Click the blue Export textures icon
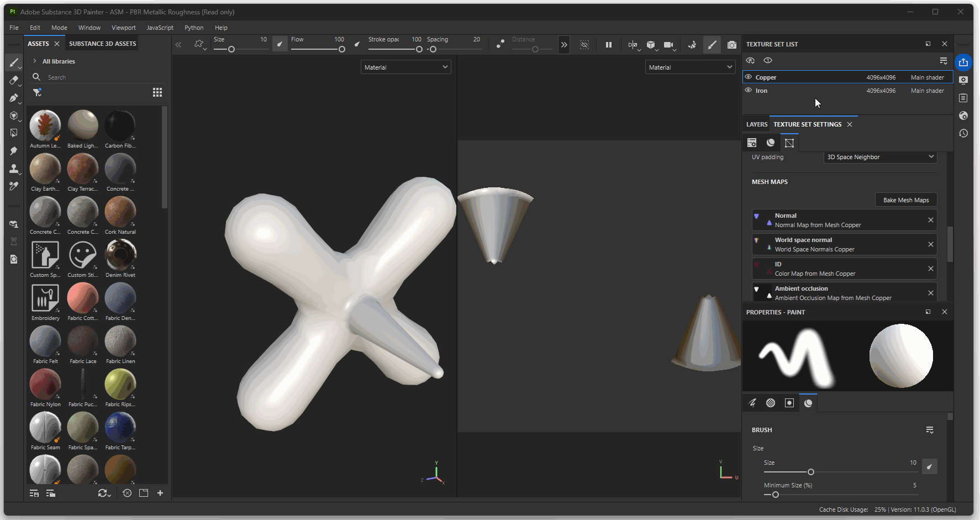This screenshot has height=520, width=980. pos(963,62)
